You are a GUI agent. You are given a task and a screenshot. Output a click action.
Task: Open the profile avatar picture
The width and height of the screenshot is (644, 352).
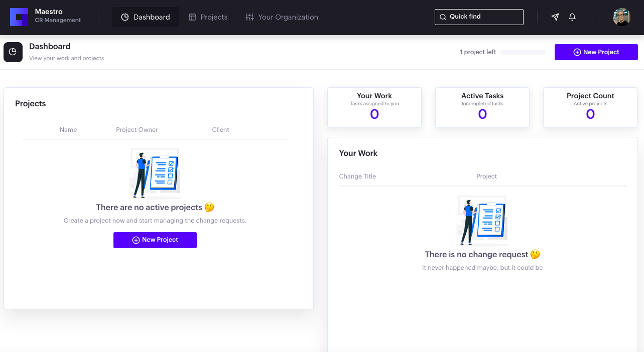pyautogui.click(x=621, y=17)
